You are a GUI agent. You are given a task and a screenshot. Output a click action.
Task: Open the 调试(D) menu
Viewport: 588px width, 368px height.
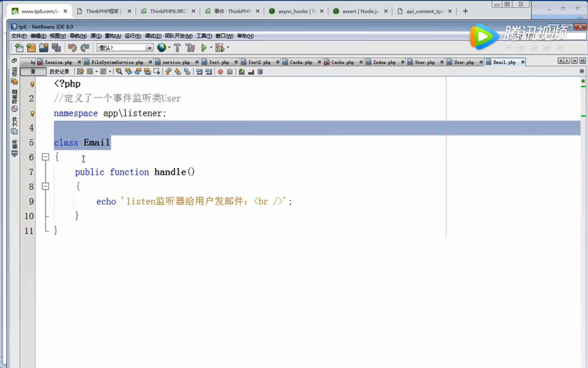[153, 36]
